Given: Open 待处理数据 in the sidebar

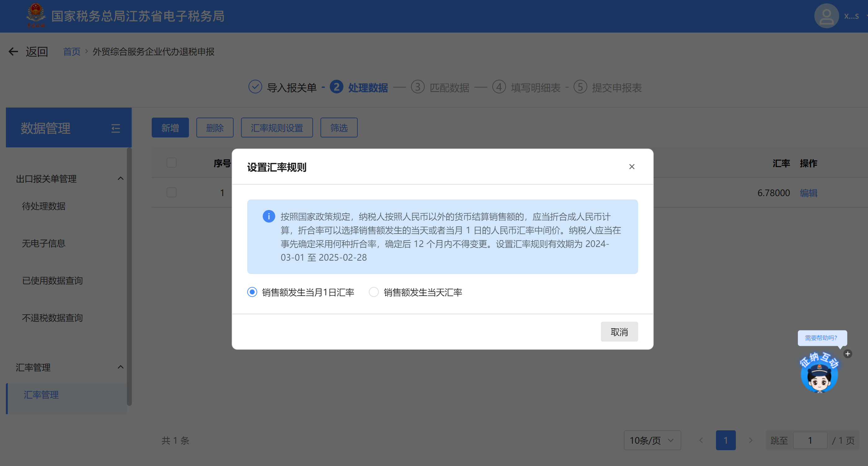Looking at the screenshot, I should click(x=44, y=206).
